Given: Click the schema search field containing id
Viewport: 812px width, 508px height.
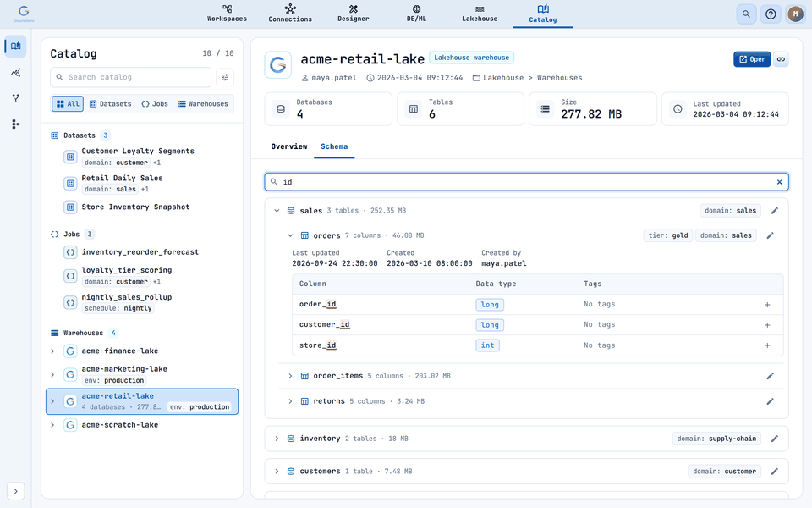Looking at the screenshot, I should [x=526, y=182].
